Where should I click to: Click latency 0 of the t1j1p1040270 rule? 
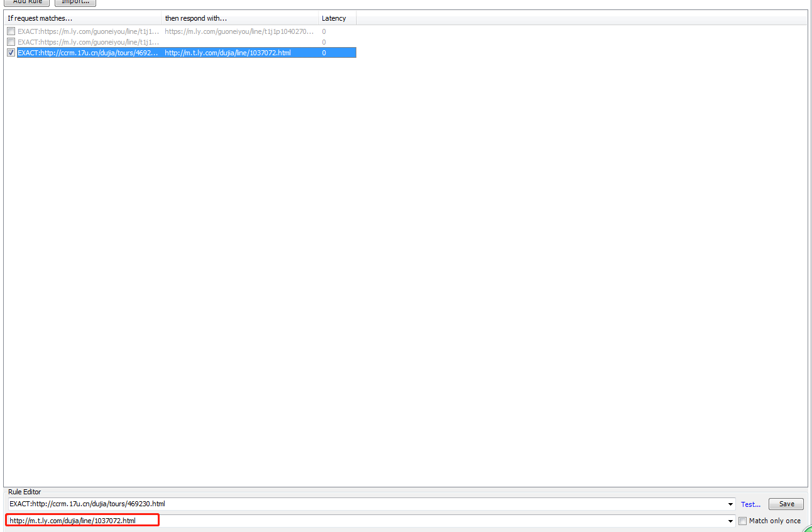(x=324, y=31)
